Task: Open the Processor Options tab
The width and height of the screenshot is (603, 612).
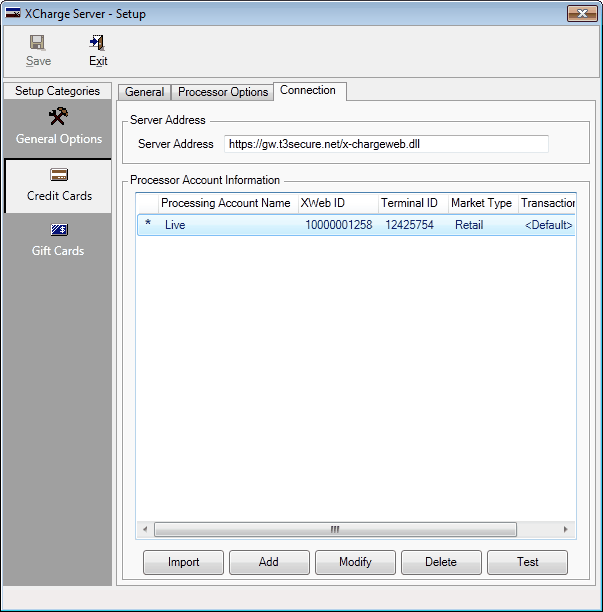Action: pyautogui.click(x=223, y=92)
